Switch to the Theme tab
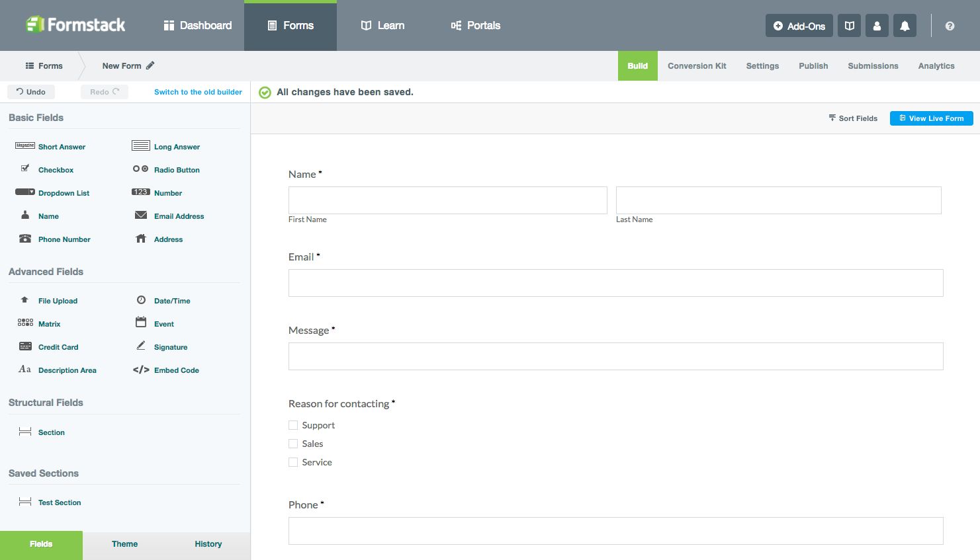This screenshot has height=560, width=980. pos(124,544)
